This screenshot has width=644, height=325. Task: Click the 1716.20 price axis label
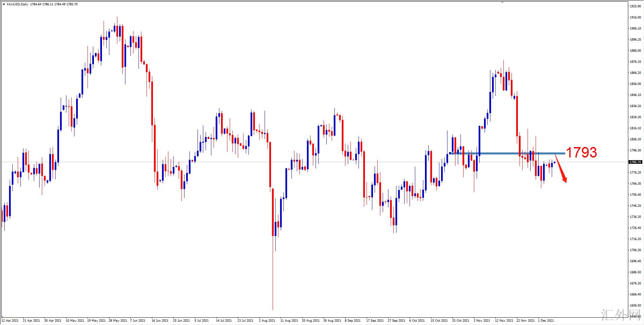pos(635,239)
